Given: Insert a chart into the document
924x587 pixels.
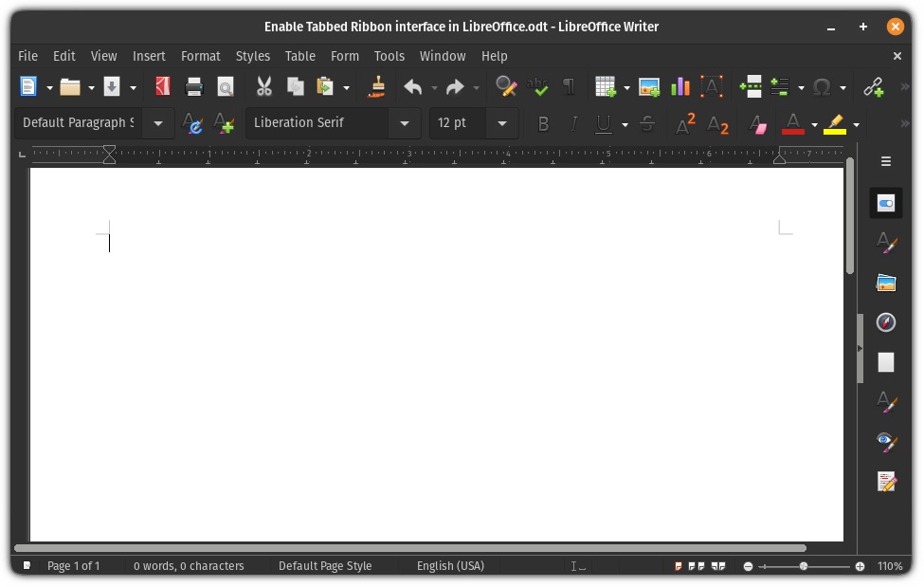Looking at the screenshot, I should [679, 86].
